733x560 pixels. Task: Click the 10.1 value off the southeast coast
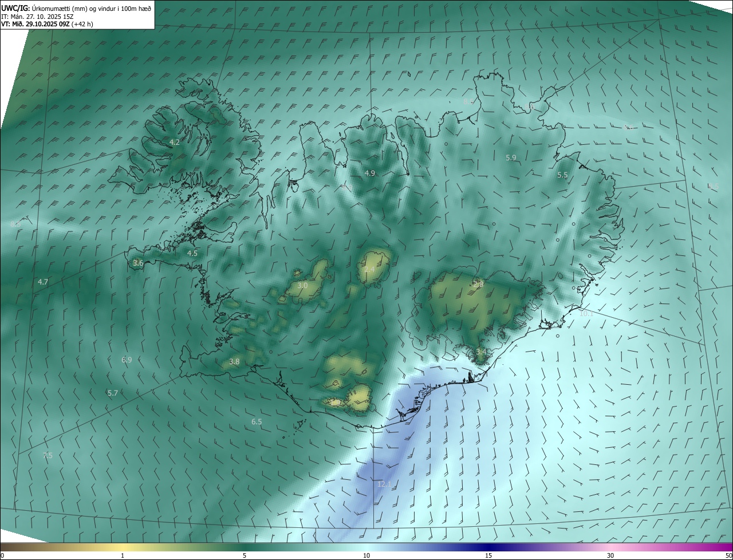coord(586,313)
